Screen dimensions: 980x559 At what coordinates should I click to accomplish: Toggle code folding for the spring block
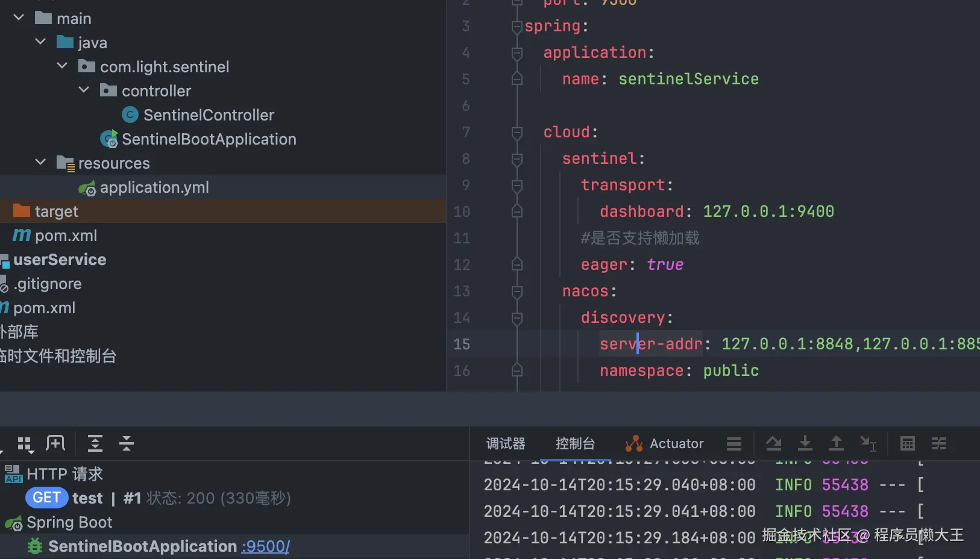[x=517, y=27]
